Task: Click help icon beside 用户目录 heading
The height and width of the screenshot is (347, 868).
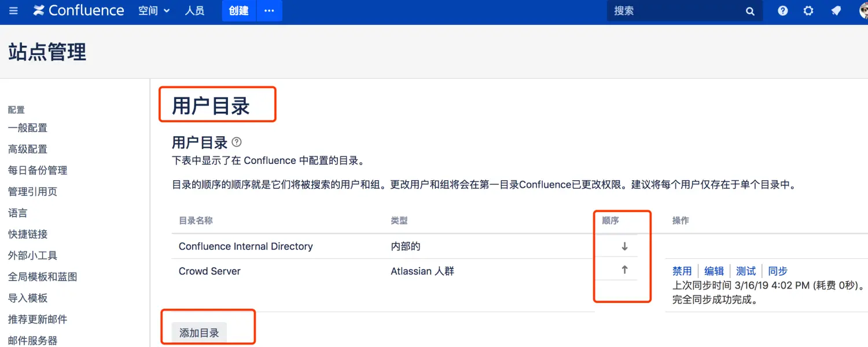Action: [x=237, y=142]
